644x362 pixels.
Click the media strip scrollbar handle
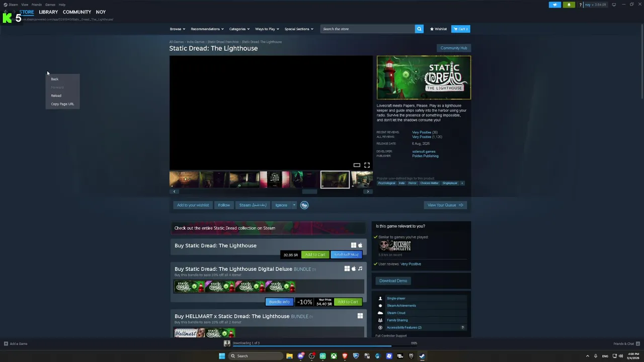click(x=309, y=192)
